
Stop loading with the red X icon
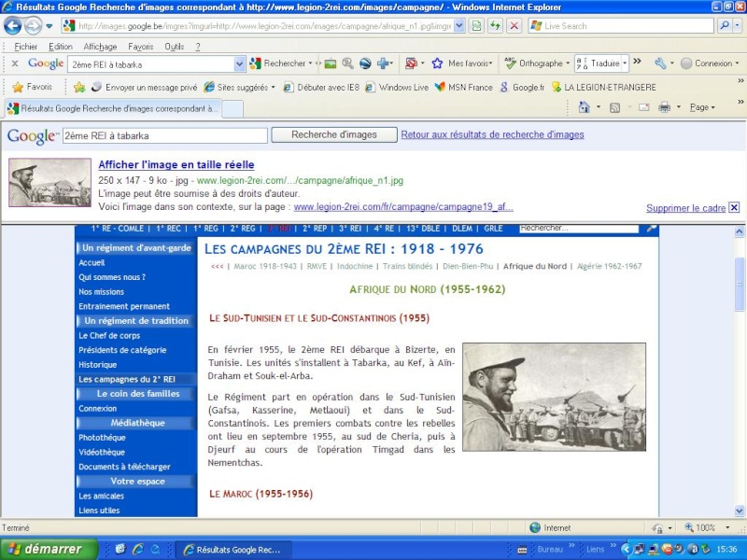click(514, 26)
